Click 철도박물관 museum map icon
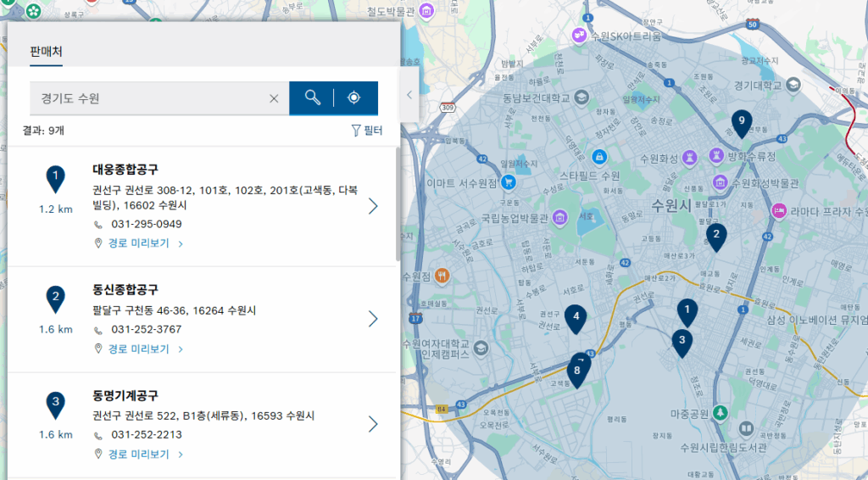868x480 pixels. click(426, 10)
